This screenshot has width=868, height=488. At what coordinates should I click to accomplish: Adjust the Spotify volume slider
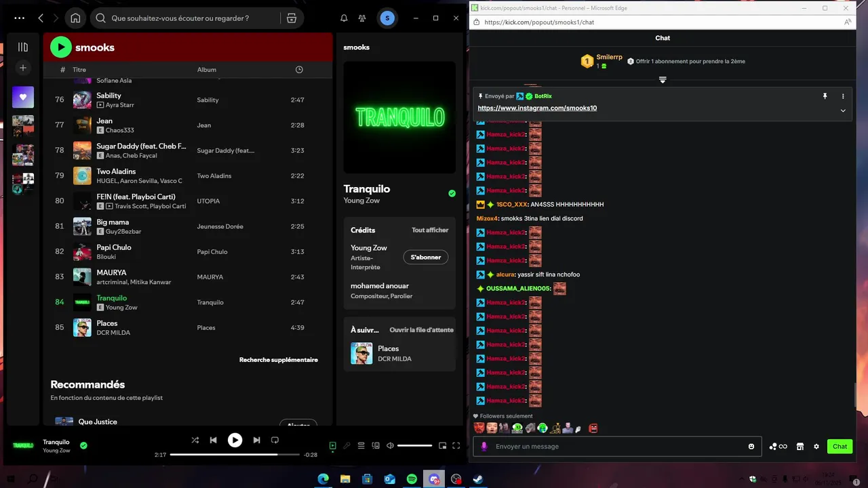415,445
